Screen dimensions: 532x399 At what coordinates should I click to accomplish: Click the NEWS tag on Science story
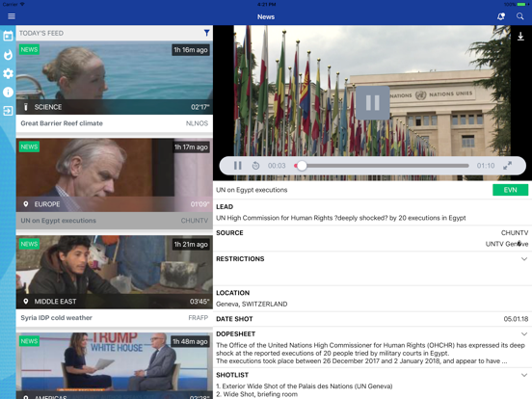click(x=29, y=49)
